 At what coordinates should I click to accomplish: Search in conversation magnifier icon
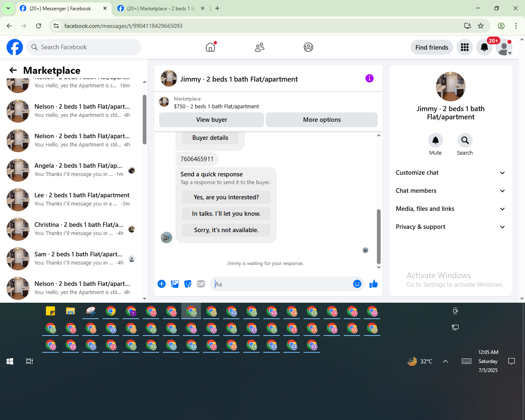click(x=465, y=140)
